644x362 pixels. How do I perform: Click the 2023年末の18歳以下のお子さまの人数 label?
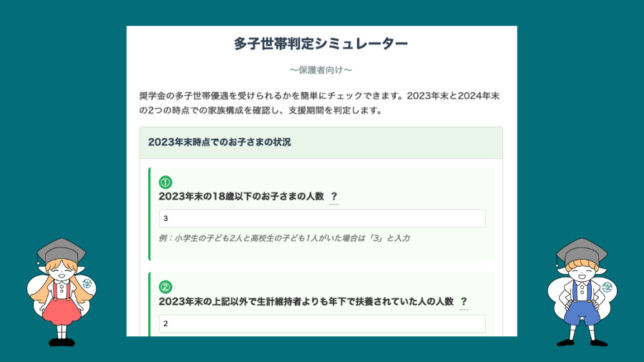[241, 197]
